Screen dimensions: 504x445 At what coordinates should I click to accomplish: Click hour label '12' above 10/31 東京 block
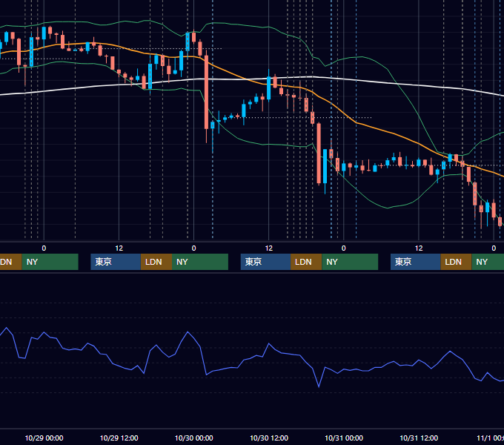click(419, 248)
